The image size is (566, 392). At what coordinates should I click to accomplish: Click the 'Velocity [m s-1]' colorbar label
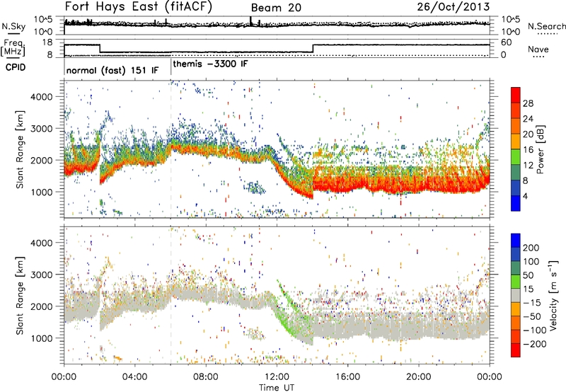[x=553, y=295]
